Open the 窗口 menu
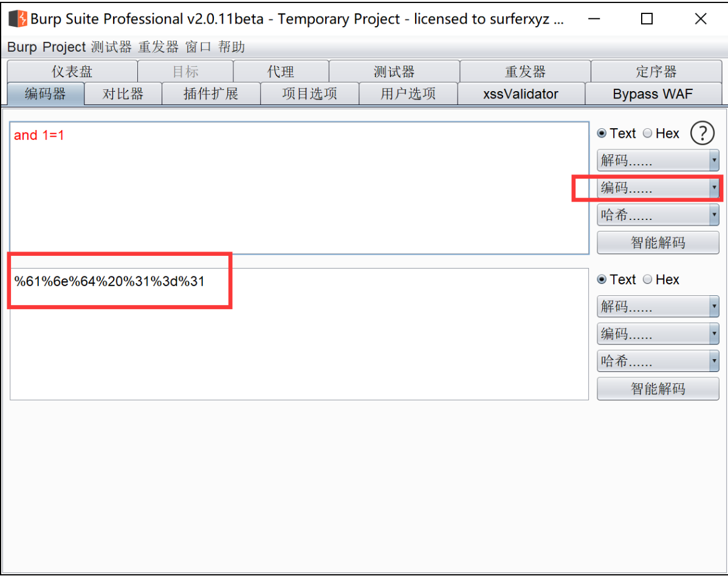Viewport: 728px width, 576px height. point(198,47)
